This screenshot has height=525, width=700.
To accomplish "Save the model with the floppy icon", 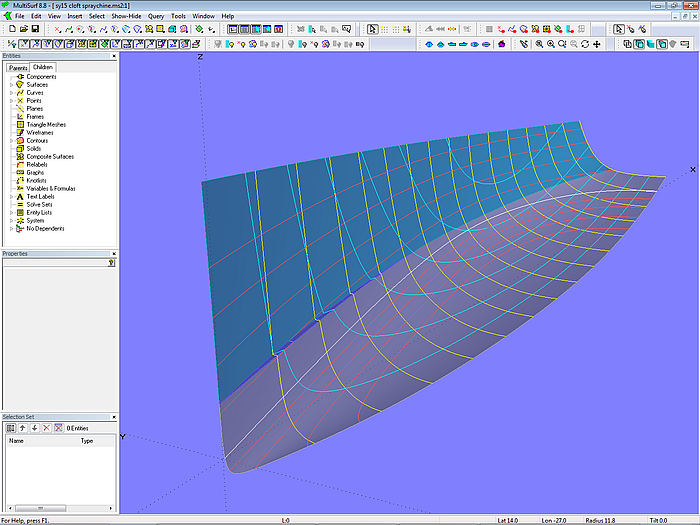I will click(33, 29).
